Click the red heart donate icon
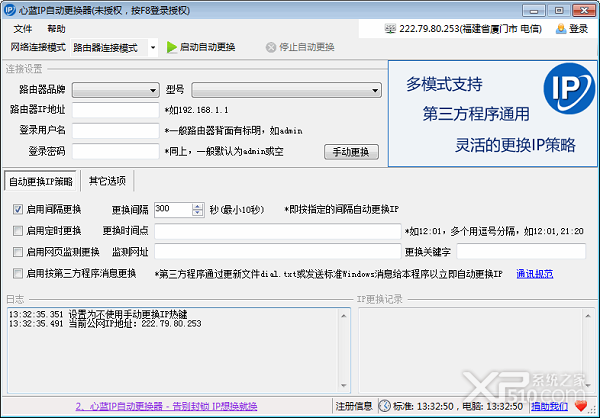The image size is (600, 418). pyautogui.click(x=581, y=406)
